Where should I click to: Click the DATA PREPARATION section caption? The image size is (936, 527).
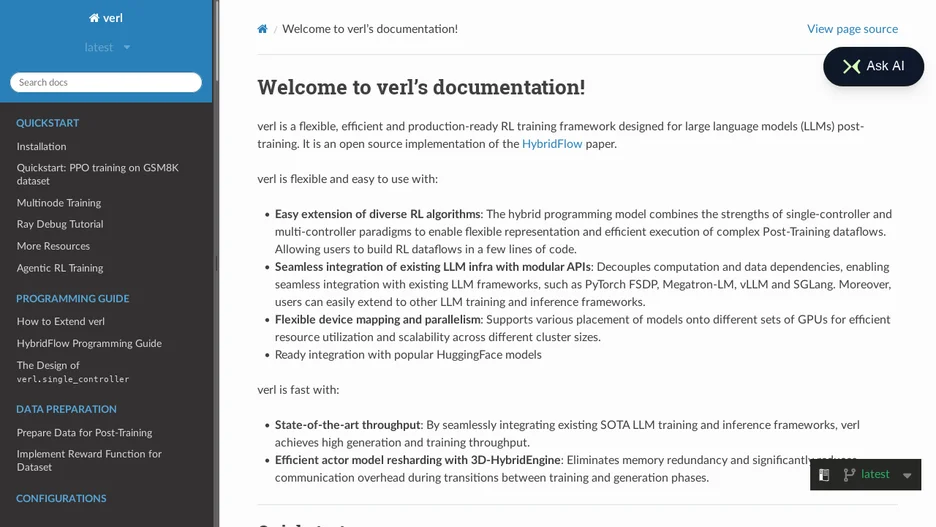point(66,409)
